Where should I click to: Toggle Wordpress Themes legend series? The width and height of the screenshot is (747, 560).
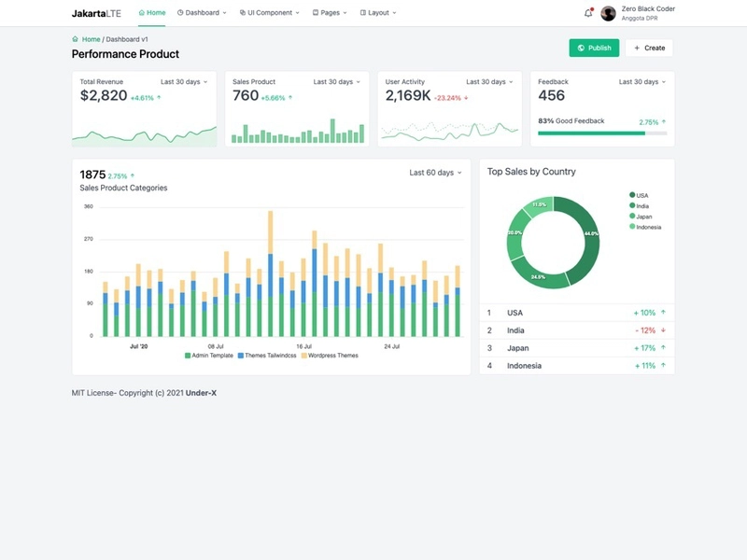point(330,356)
